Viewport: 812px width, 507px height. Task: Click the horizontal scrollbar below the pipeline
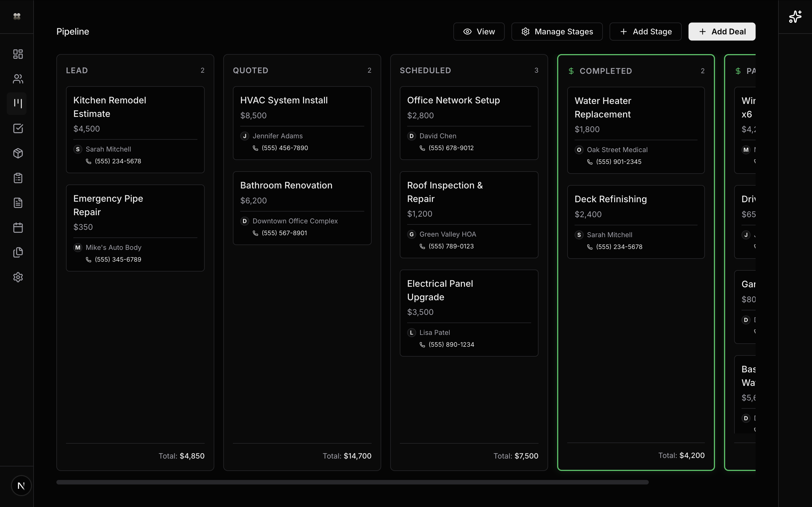click(352, 482)
